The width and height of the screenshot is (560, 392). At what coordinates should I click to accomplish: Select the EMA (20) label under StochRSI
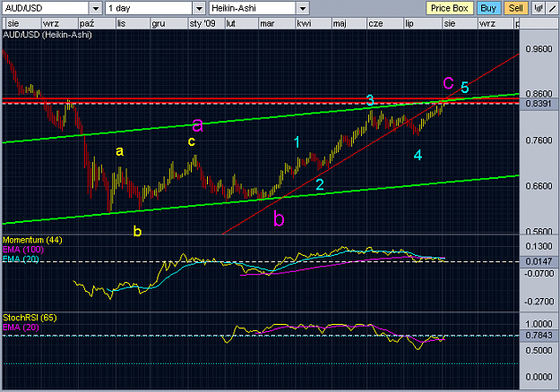pos(21,327)
